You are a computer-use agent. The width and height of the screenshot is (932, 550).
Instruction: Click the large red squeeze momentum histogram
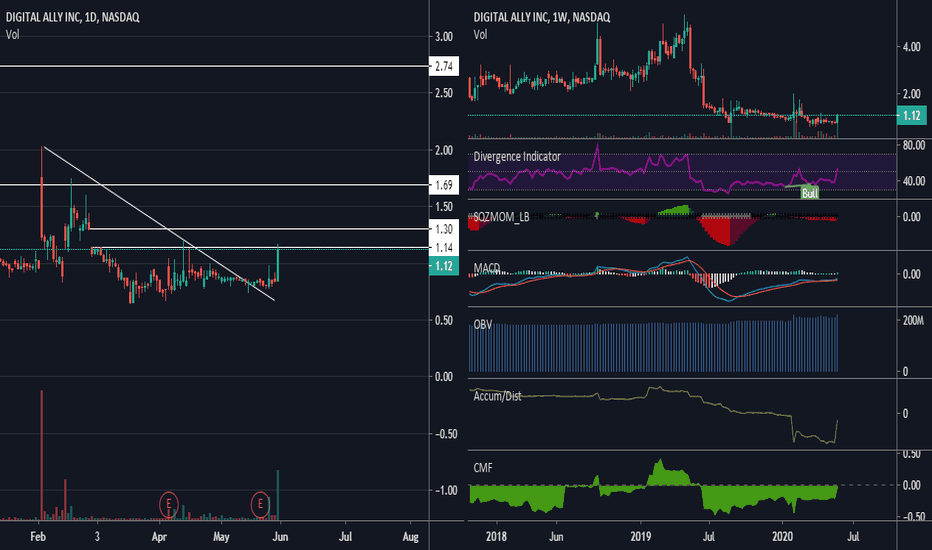pos(726,231)
